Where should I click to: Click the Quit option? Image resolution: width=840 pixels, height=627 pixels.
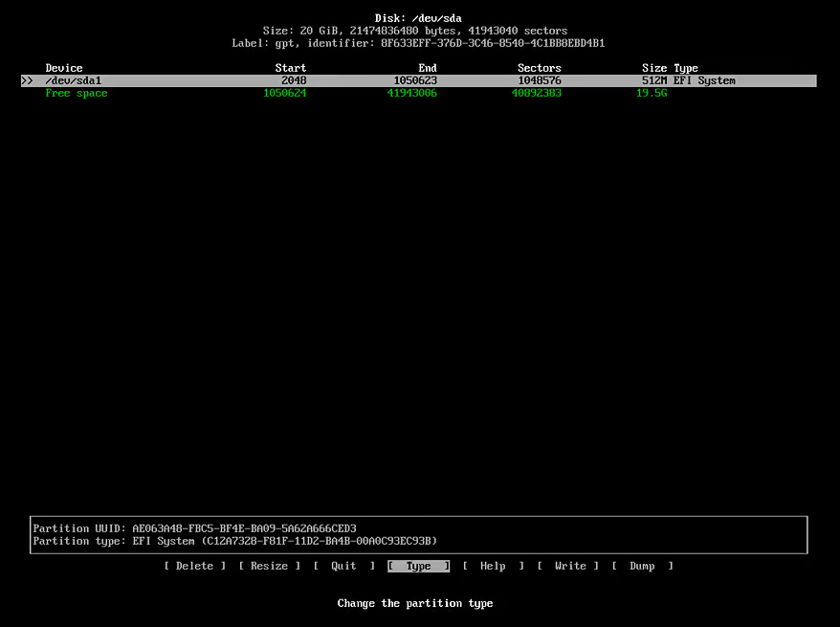point(343,566)
